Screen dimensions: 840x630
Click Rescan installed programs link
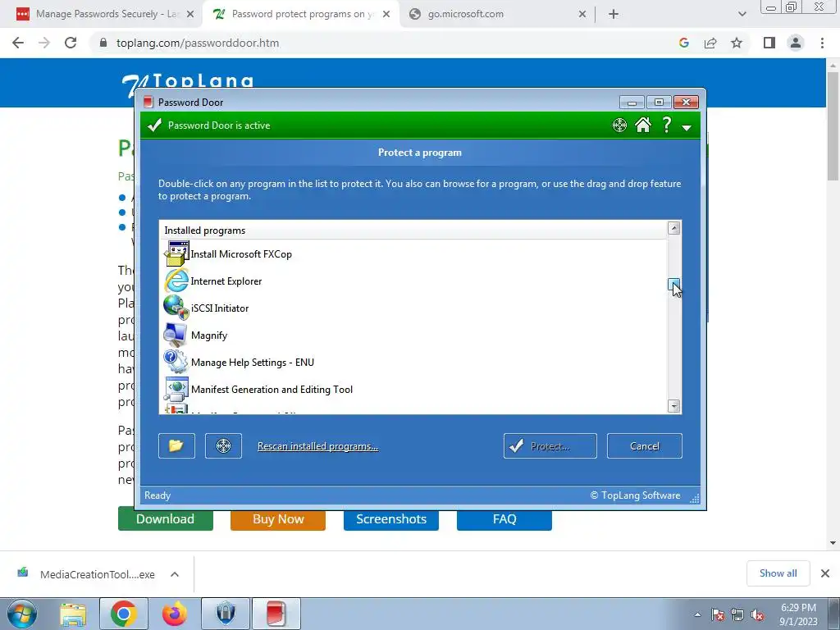[x=317, y=446]
